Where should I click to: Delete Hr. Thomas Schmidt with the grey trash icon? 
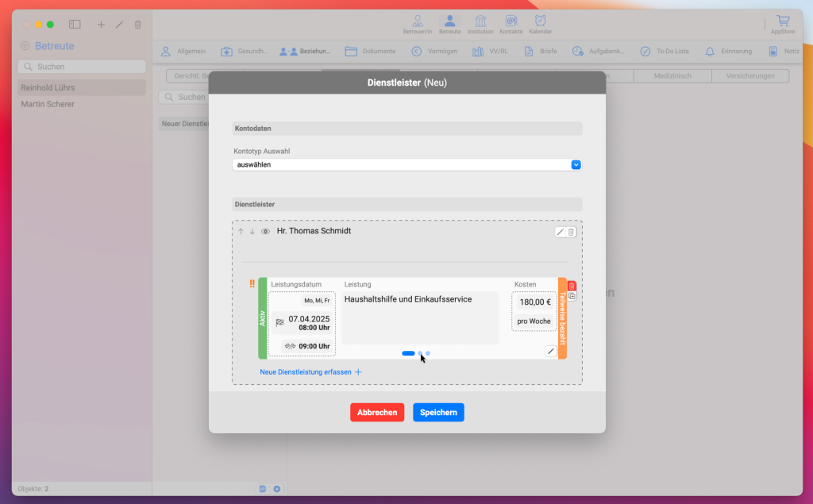coord(571,233)
